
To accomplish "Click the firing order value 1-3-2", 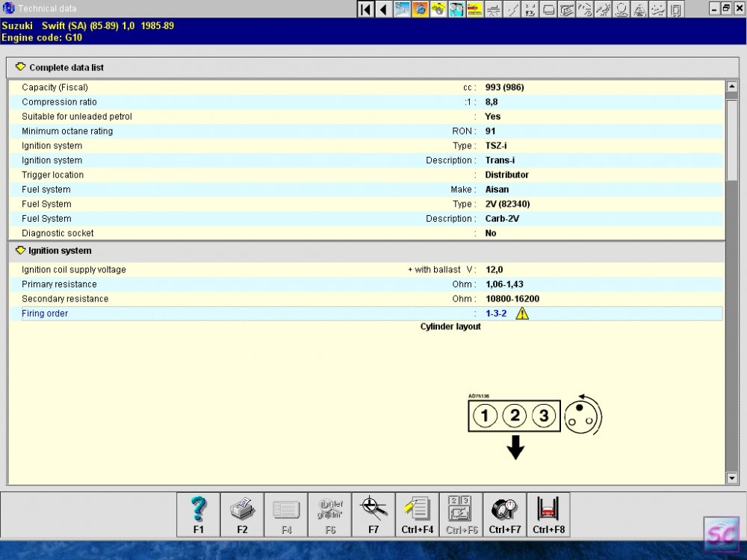I will 496,314.
